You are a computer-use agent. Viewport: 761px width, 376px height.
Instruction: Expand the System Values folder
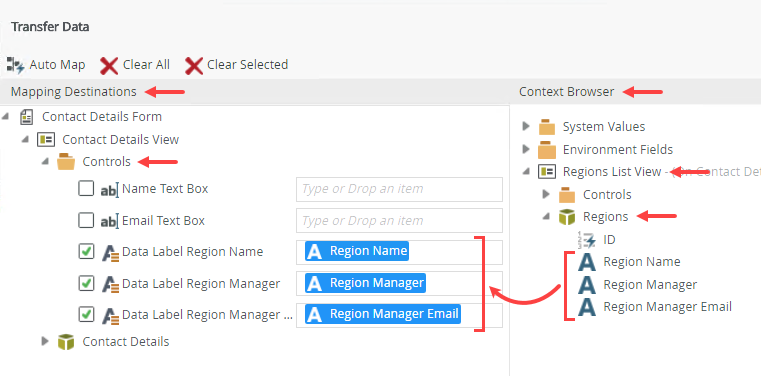click(526, 127)
